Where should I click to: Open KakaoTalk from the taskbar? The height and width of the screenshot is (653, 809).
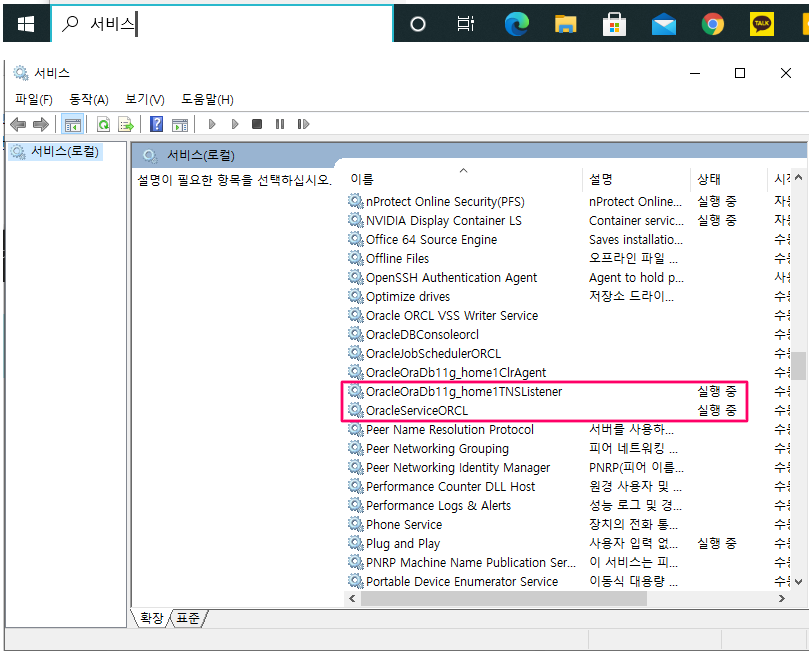pyautogui.click(x=762, y=24)
